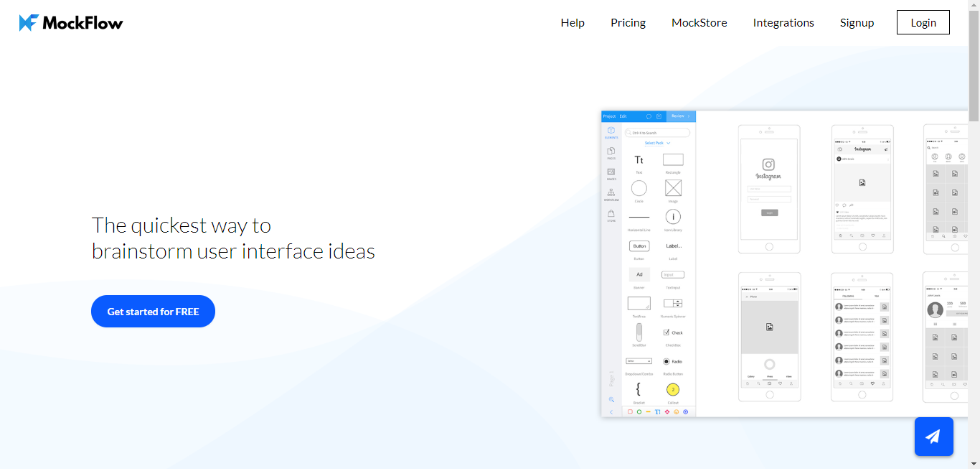
Task: Select the yellow line quick tool
Action: click(x=649, y=412)
